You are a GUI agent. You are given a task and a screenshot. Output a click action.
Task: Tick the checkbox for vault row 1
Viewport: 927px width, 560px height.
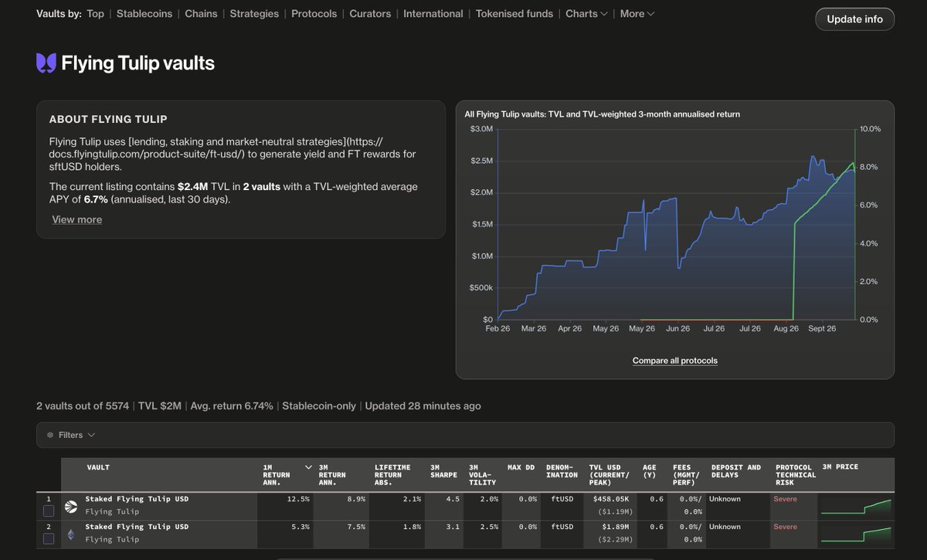(49, 511)
